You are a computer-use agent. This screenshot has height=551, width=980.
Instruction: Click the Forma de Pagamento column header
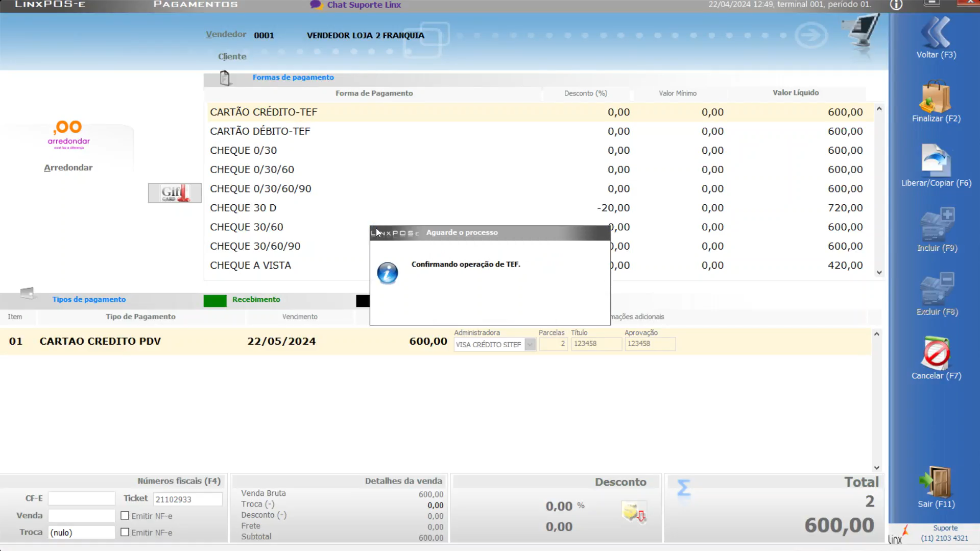[x=374, y=93]
